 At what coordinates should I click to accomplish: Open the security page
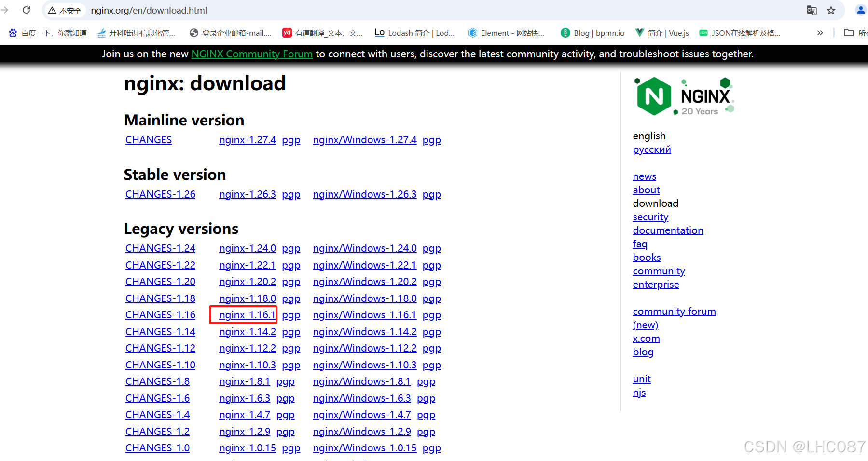[650, 217]
